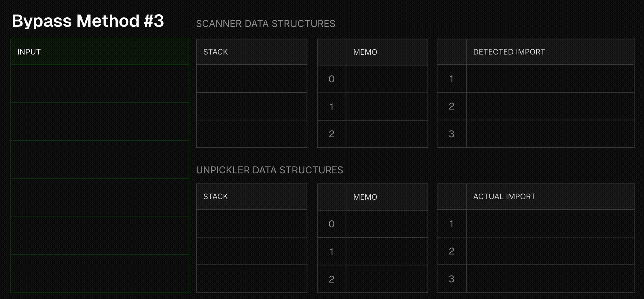Select the unpickler MEMO header cell
This screenshot has width=644, height=299.
(387, 197)
